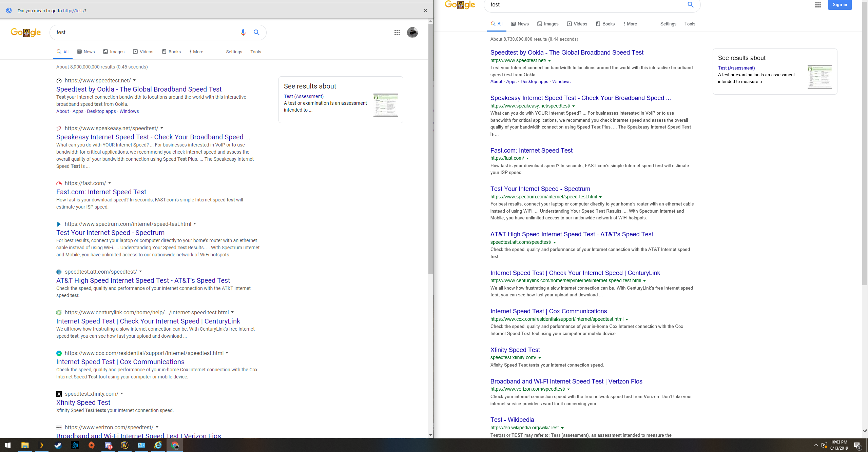The image size is (868, 452).
Task: Open 'Test - Wikipedia' result in right window
Action: tap(512, 419)
